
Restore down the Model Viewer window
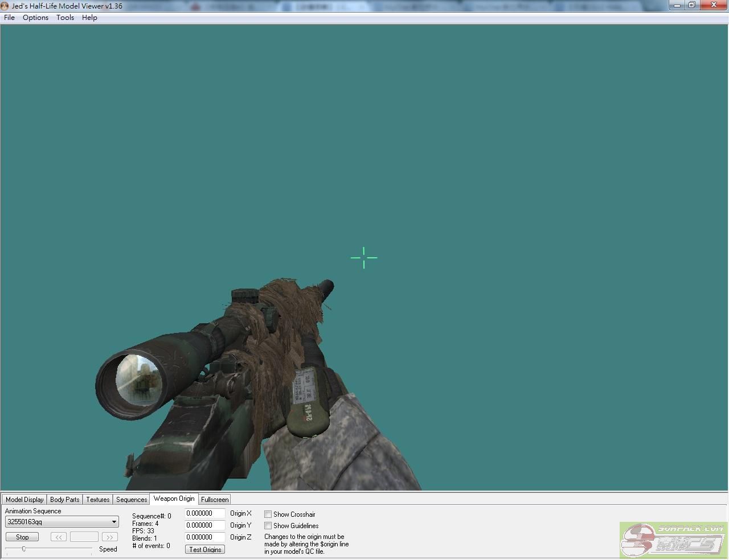click(692, 5)
